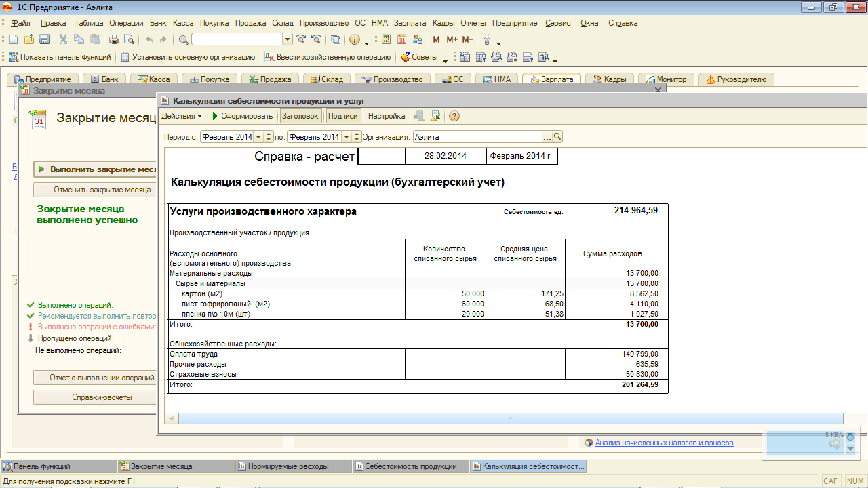The image size is (868, 488).
Task: Click the Print icon
Action: tap(114, 39)
